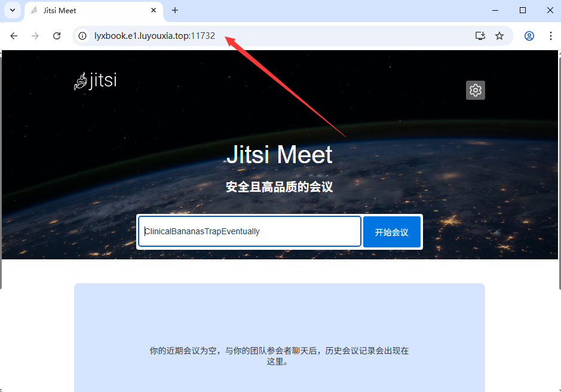Click the subtitle 安全且高品质的会议
The width and height of the screenshot is (561, 392).
coord(280,187)
